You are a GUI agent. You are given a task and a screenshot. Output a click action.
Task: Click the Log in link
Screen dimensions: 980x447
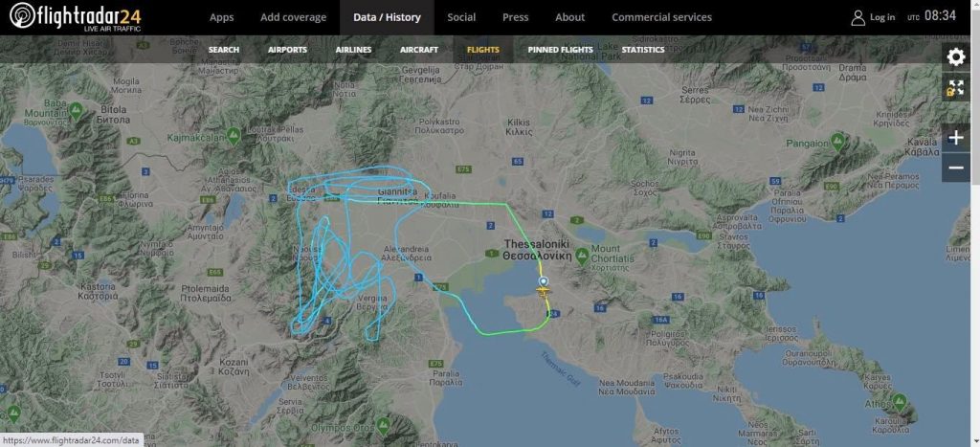pyautogui.click(x=881, y=17)
